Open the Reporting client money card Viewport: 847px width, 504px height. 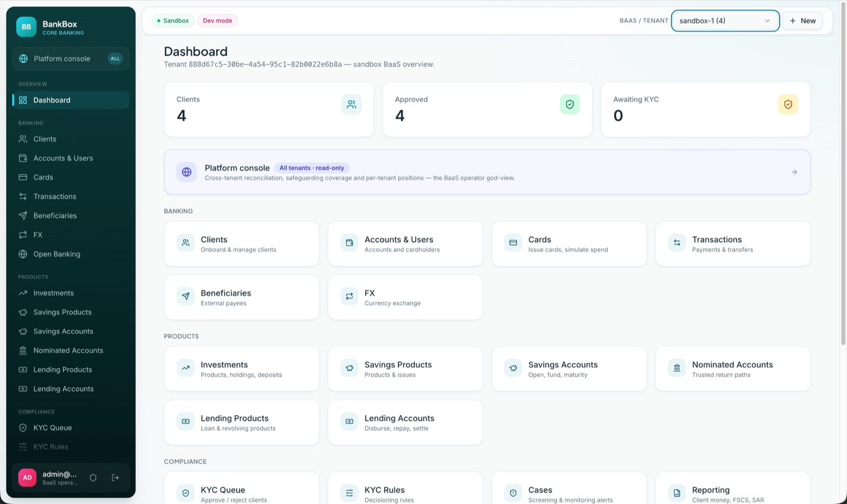tap(733, 488)
